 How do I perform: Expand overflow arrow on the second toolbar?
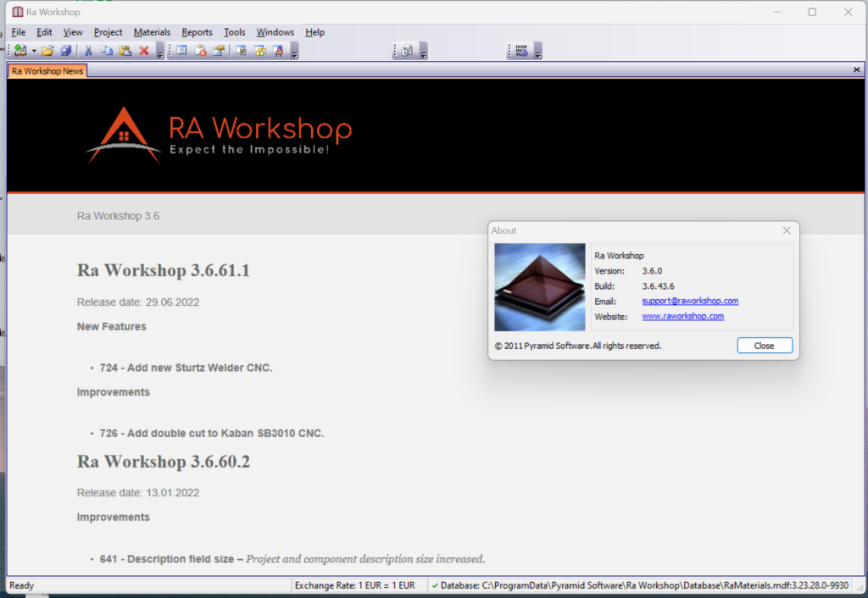click(x=294, y=53)
